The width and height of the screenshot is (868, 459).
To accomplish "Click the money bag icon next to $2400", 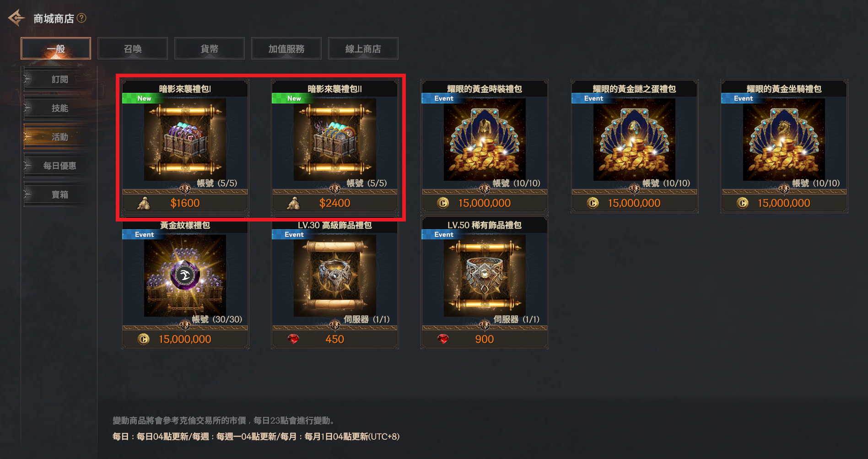I will [x=293, y=203].
